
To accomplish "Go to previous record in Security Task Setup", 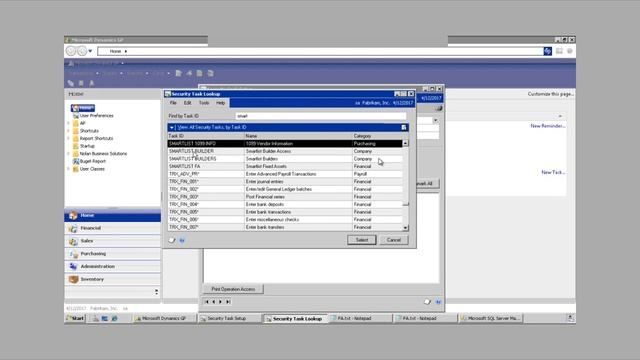I will point(213,302).
